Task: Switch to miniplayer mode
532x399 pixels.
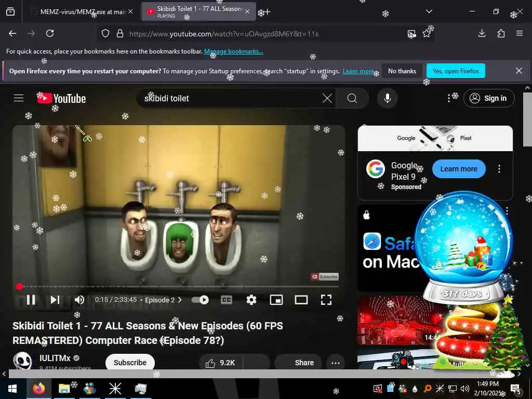Action: (276, 300)
